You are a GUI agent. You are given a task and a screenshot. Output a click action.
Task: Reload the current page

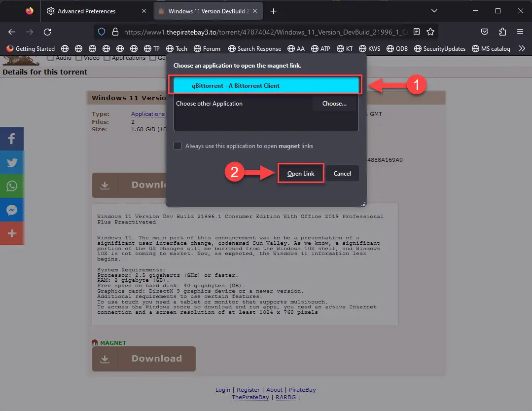(x=47, y=32)
